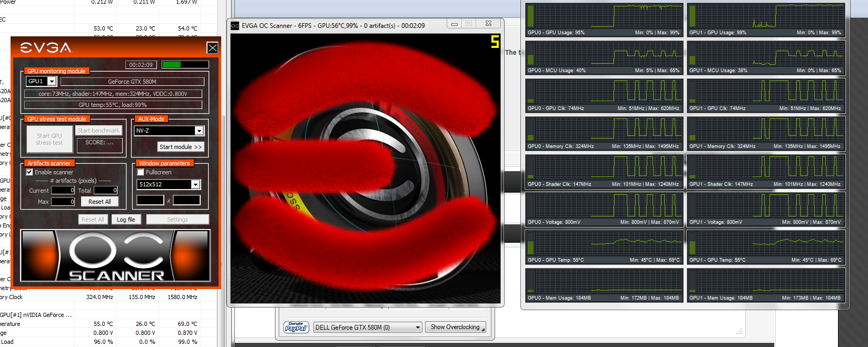
Task: Click the 00:02:09 elapsed time field
Action: (141, 65)
